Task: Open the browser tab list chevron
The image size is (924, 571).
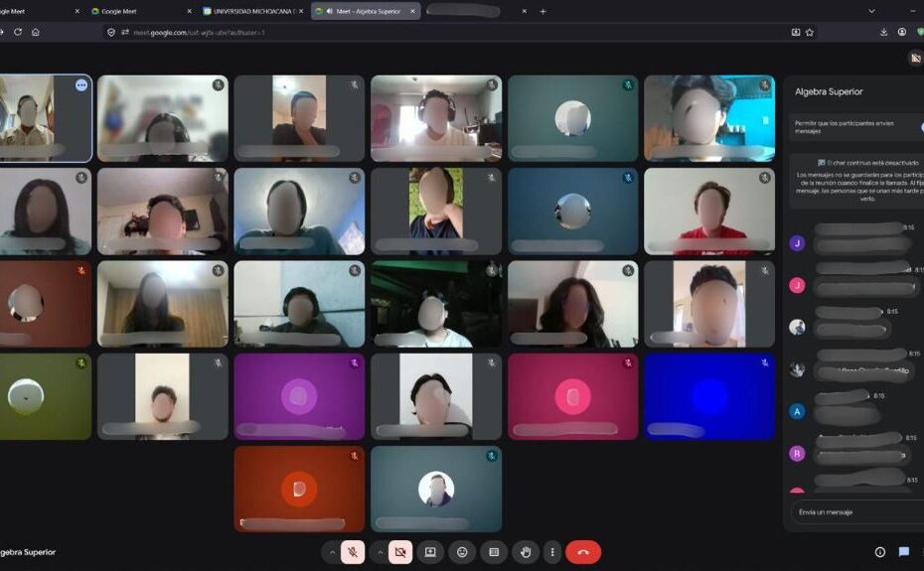Action: coord(871,11)
